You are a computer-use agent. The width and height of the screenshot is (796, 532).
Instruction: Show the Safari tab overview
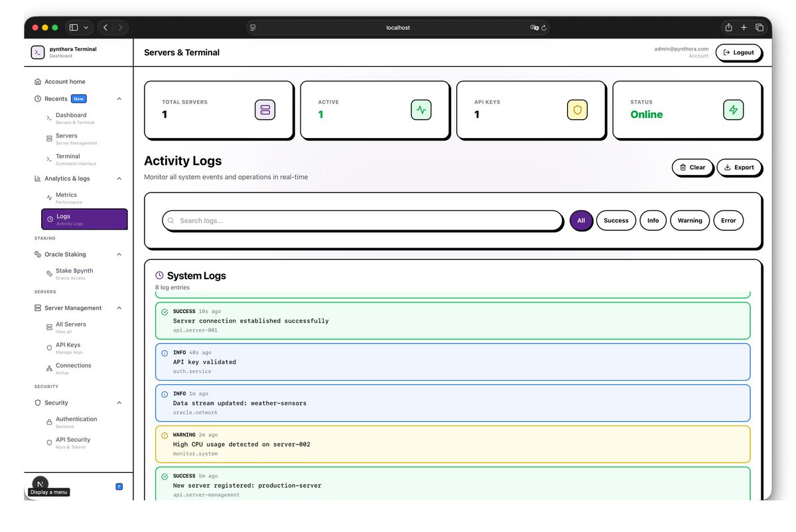[760, 27]
